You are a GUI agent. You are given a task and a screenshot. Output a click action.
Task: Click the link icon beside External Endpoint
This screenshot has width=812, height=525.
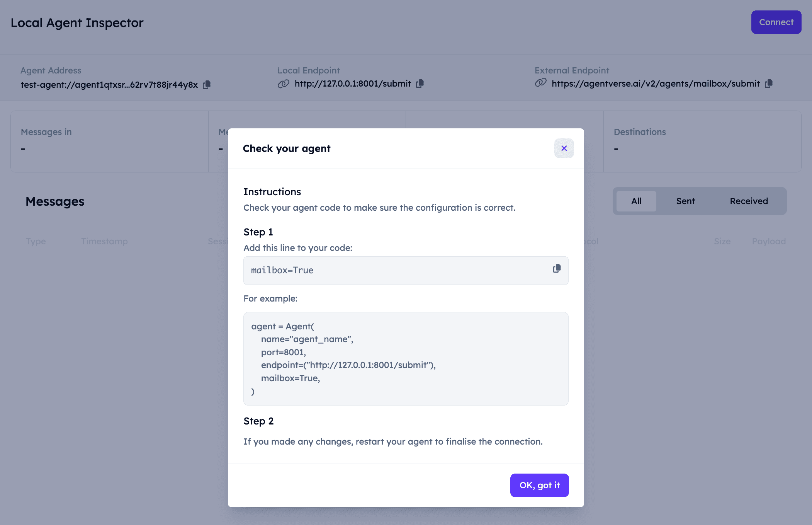pos(541,83)
